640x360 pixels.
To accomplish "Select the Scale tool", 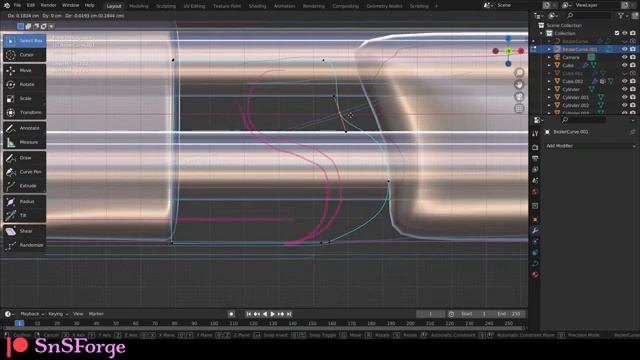I will pos(24,98).
